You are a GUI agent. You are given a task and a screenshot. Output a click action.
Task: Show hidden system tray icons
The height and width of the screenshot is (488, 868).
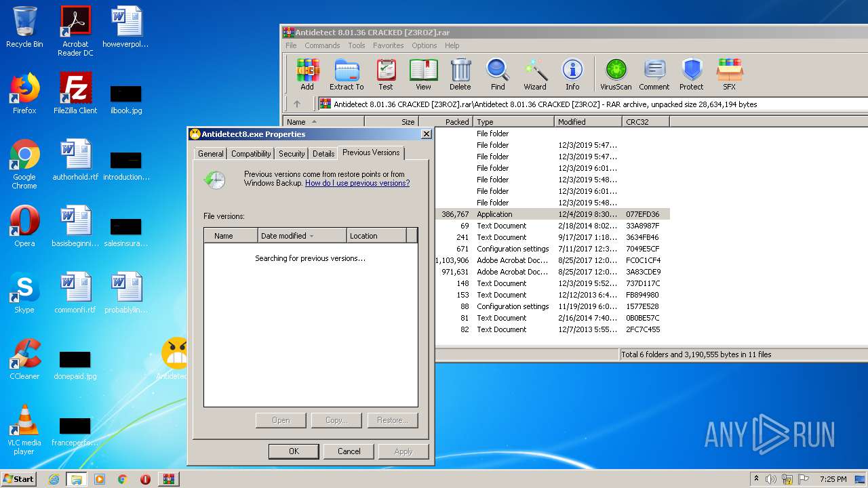(756, 479)
